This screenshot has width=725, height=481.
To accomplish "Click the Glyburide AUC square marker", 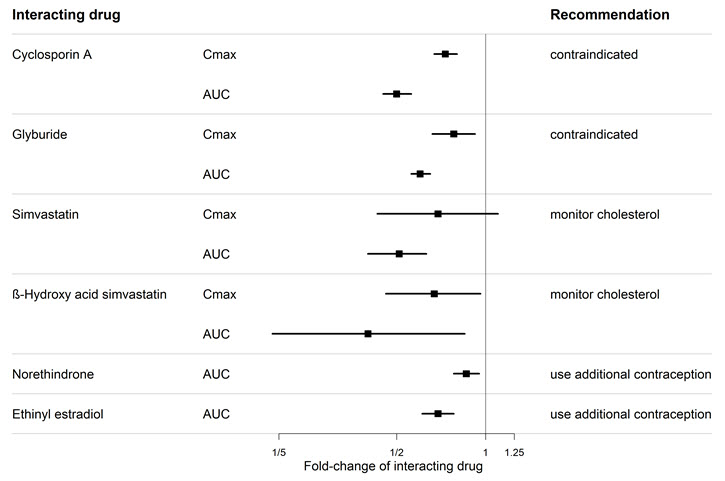I will [x=420, y=174].
